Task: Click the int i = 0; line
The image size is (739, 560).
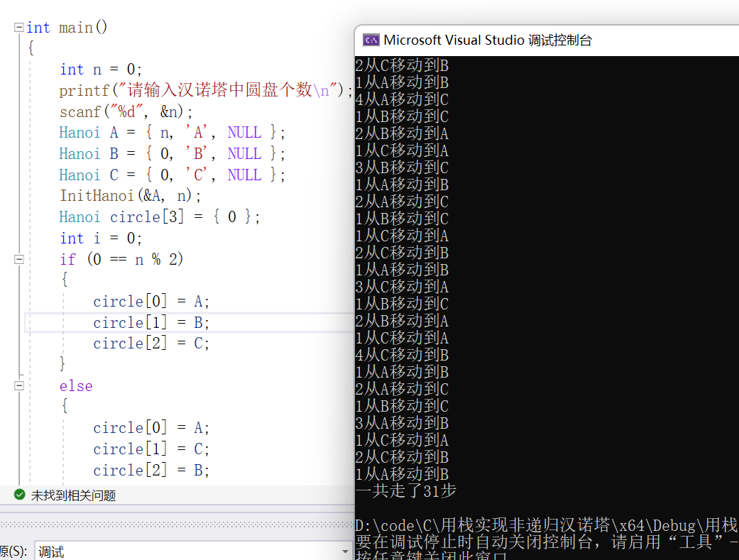Action: [100, 238]
